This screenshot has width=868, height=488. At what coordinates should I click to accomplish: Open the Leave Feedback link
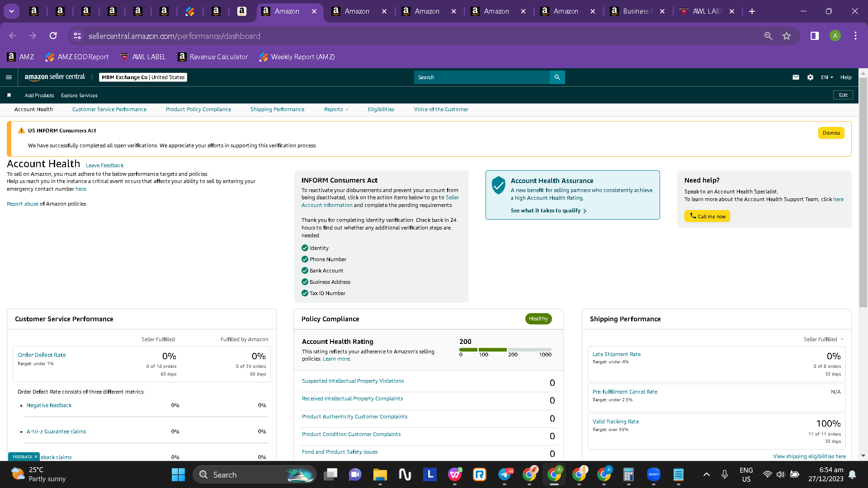click(104, 165)
